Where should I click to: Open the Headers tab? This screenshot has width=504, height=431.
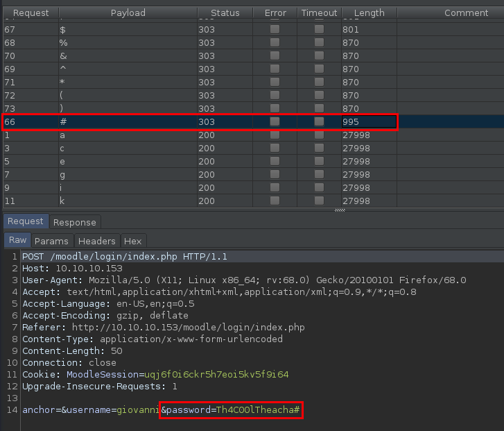click(x=96, y=241)
